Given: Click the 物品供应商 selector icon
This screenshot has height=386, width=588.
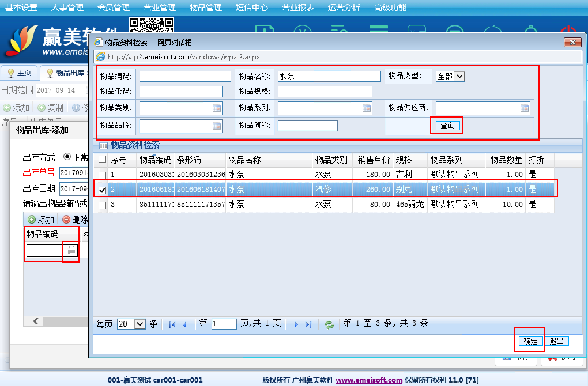Looking at the screenshot, I should [525, 108].
